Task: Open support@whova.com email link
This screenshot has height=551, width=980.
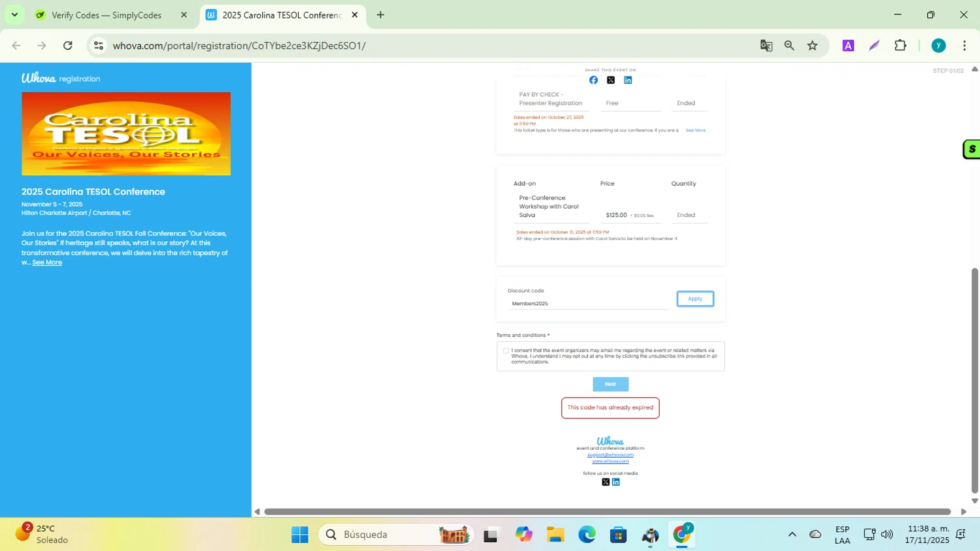Action: click(610, 455)
